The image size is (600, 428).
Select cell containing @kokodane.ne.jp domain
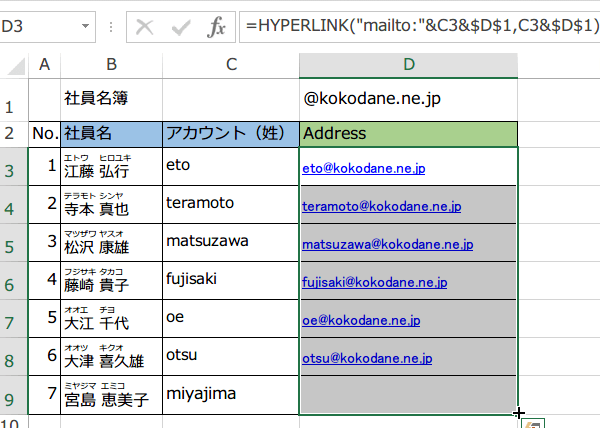click(x=408, y=100)
